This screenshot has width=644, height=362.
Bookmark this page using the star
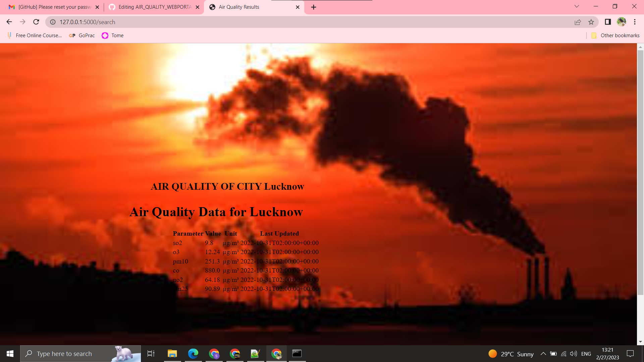point(591,22)
